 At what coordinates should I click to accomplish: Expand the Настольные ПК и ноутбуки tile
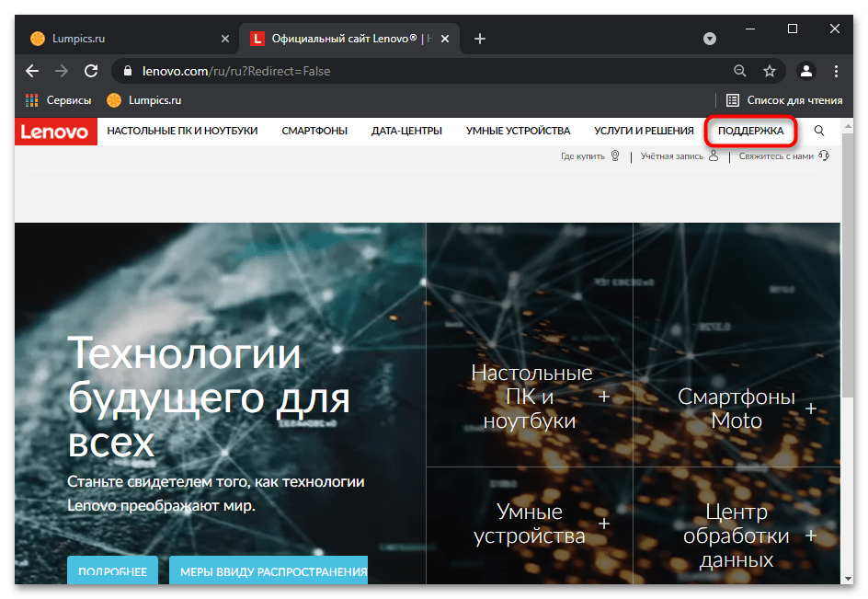[604, 397]
